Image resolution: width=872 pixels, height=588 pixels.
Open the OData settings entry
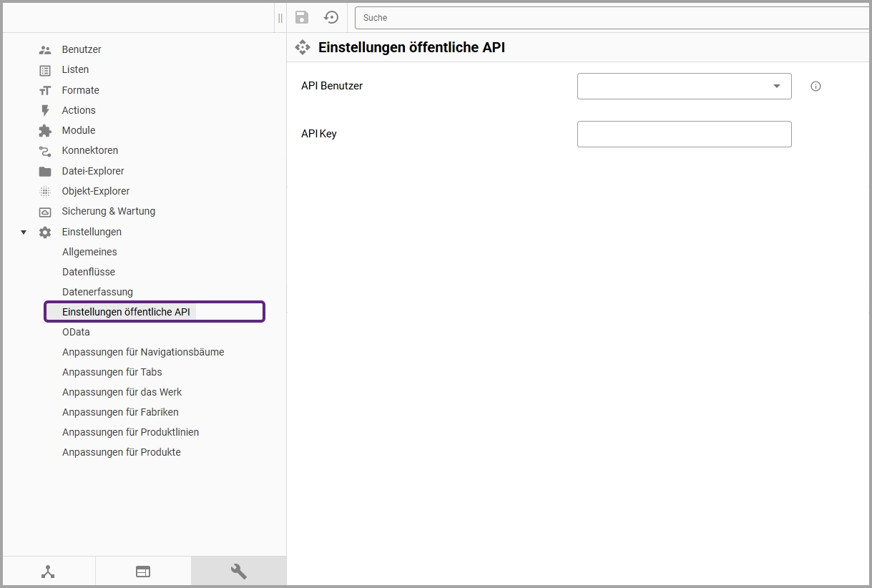(76, 332)
